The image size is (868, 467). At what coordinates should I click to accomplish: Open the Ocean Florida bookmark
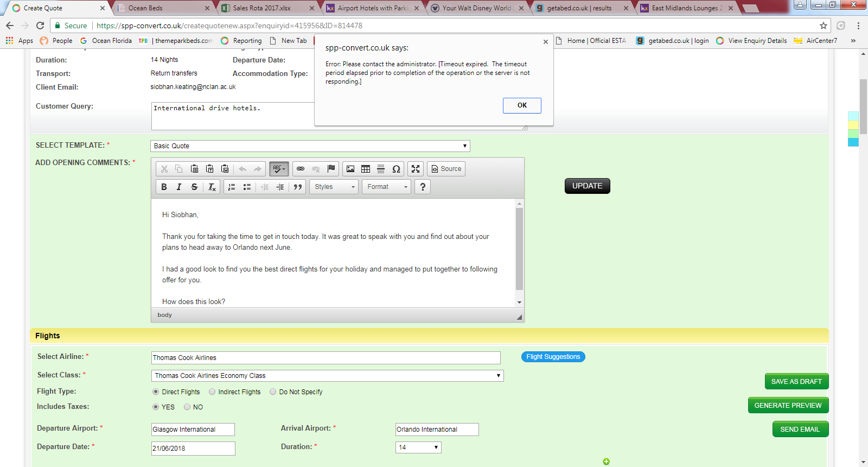pos(106,41)
